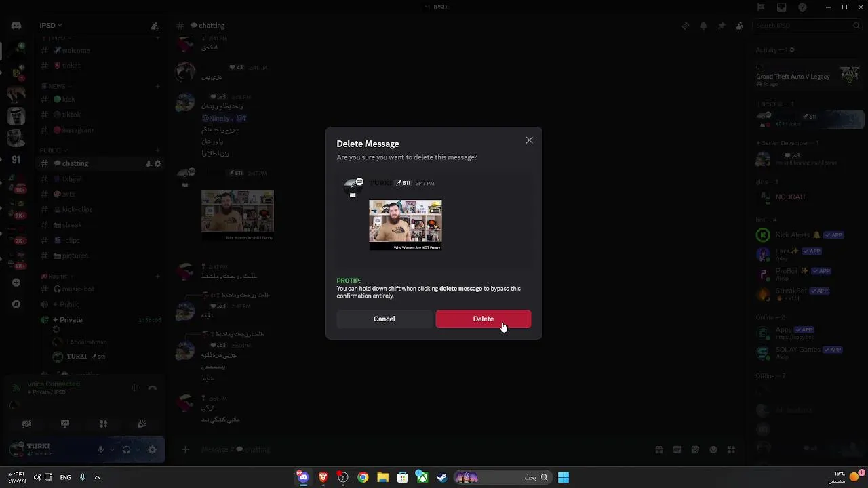Open the Inbox icon in title bar

782,7
